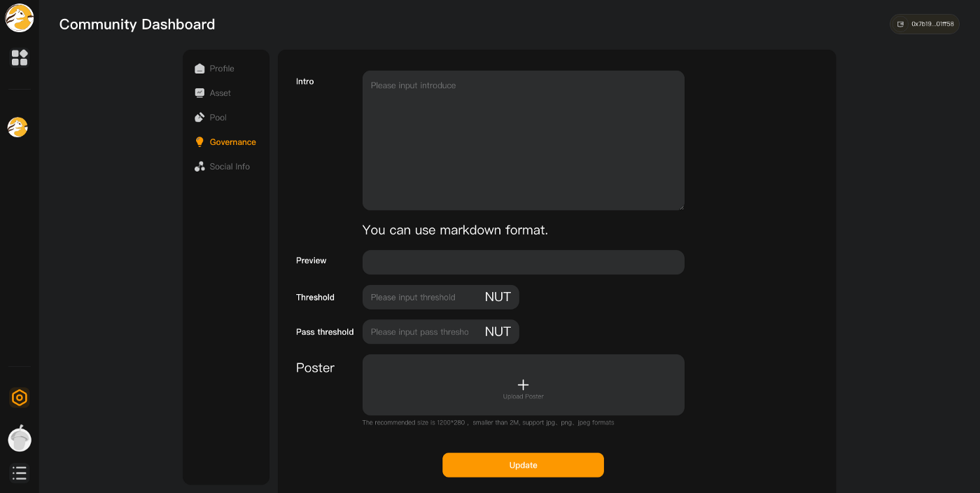
Task: Click the Governance lightbulb icon
Action: pyautogui.click(x=199, y=142)
